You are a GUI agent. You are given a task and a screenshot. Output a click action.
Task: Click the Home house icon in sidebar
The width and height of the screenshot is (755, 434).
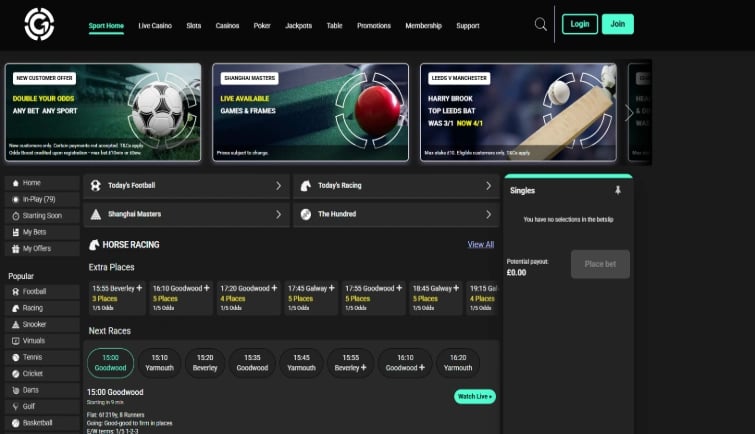tap(15, 183)
